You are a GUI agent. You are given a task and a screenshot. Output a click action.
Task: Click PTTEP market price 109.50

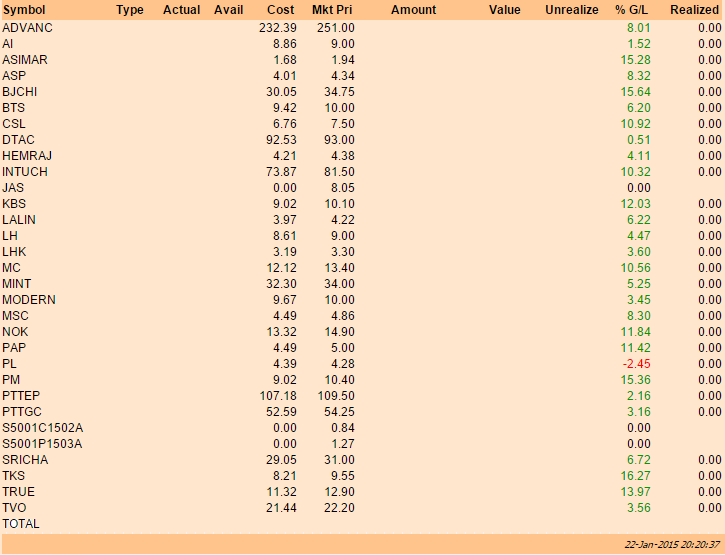point(336,396)
